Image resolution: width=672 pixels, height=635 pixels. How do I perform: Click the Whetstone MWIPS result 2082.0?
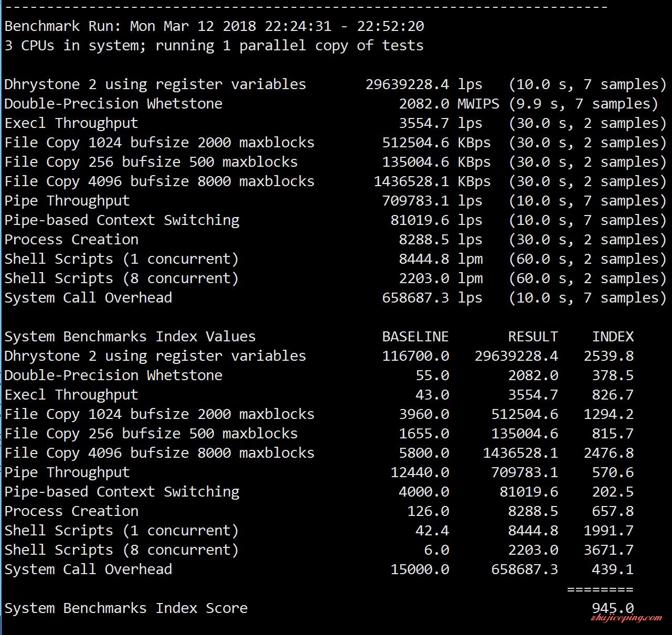[x=423, y=104]
